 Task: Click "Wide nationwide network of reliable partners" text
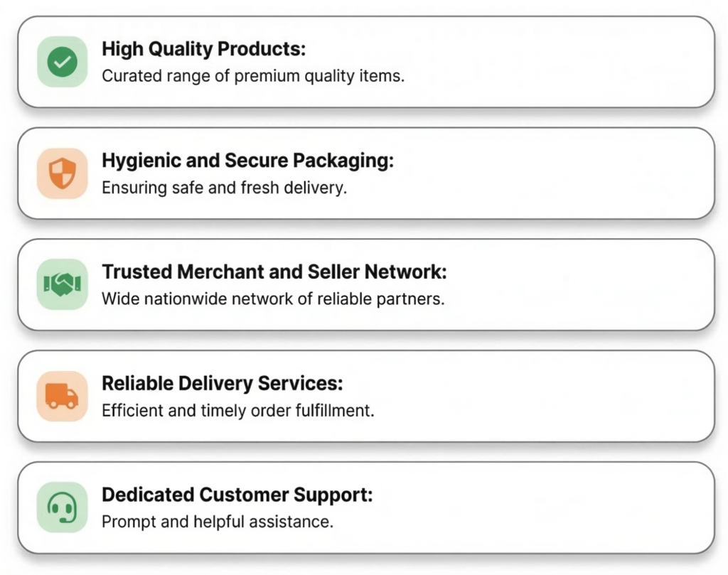pos(273,299)
